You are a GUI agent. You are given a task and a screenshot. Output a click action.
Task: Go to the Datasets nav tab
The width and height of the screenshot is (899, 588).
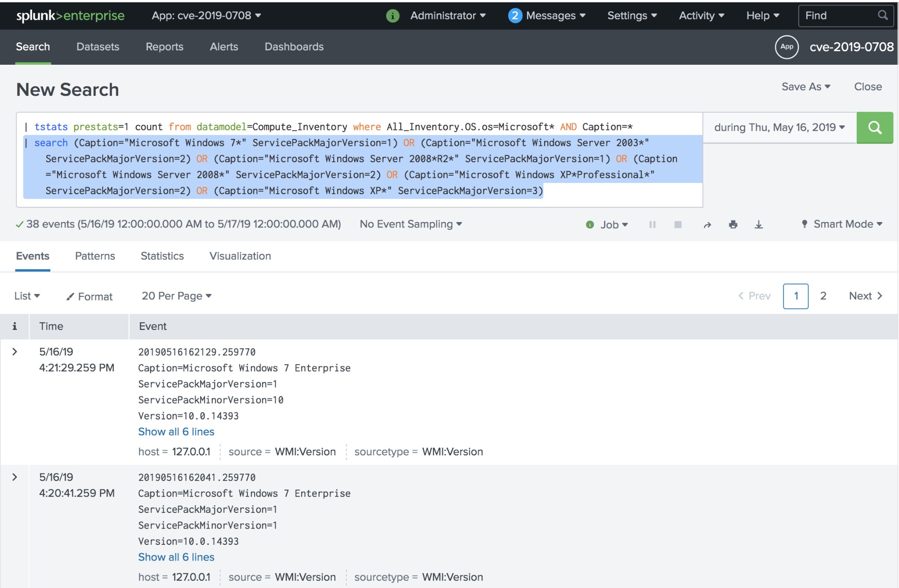98,47
